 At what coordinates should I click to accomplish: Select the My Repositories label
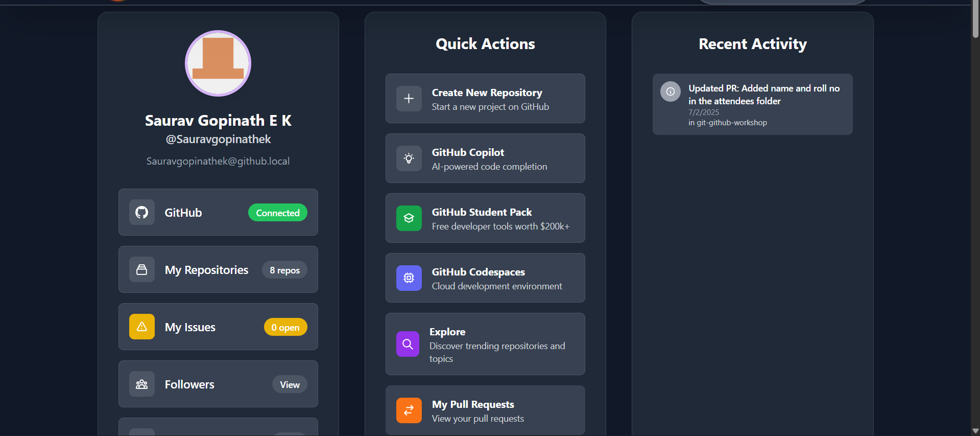coord(206,270)
